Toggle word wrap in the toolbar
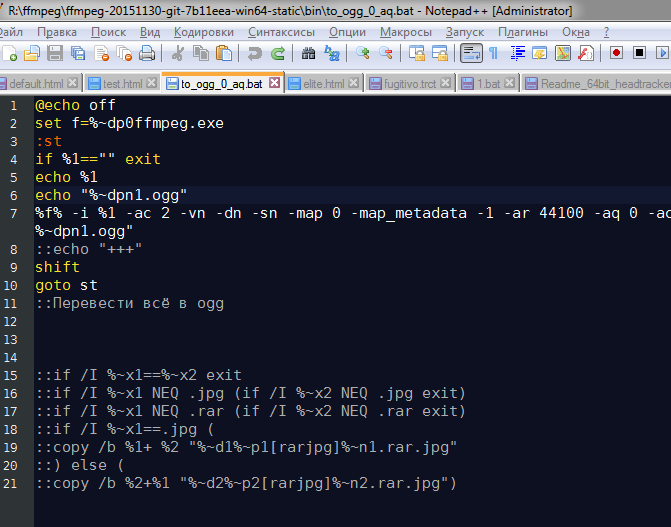Image resolution: width=671 pixels, height=527 pixels. point(471,54)
